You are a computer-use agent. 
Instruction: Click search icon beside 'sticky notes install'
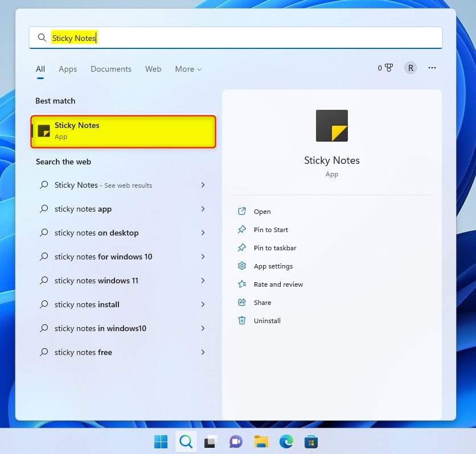[44, 304]
